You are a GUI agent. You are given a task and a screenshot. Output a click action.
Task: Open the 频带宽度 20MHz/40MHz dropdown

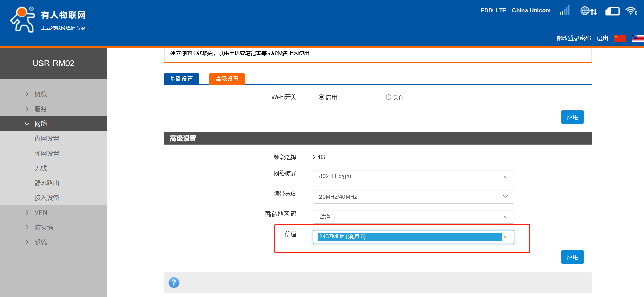click(x=413, y=197)
